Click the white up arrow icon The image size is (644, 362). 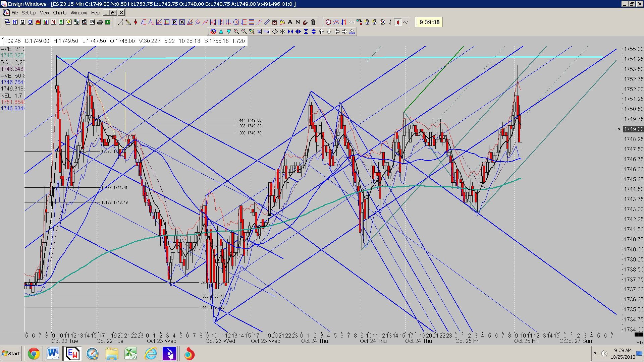(x=321, y=32)
